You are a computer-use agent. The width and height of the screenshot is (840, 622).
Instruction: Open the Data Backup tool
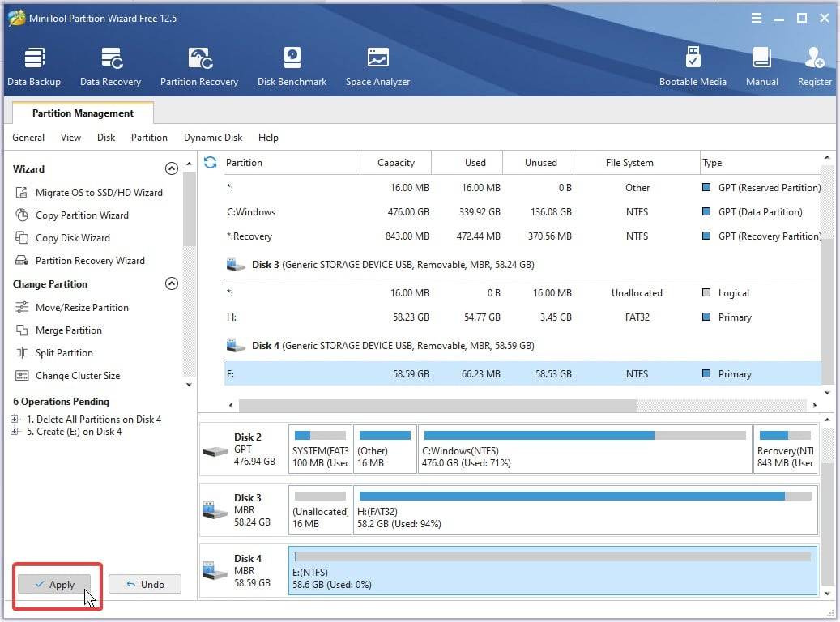[34, 66]
